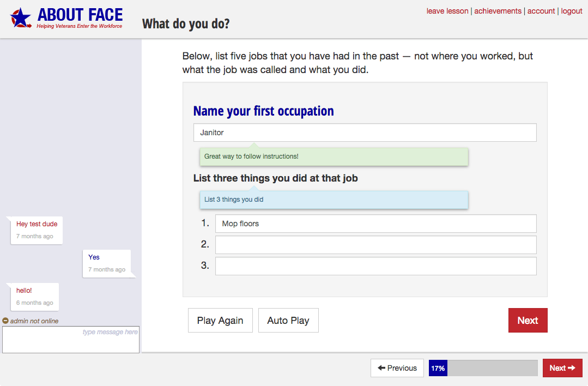Click the first task field containing 'Mop floors'
The height and width of the screenshot is (386, 588).
[x=375, y=224]
